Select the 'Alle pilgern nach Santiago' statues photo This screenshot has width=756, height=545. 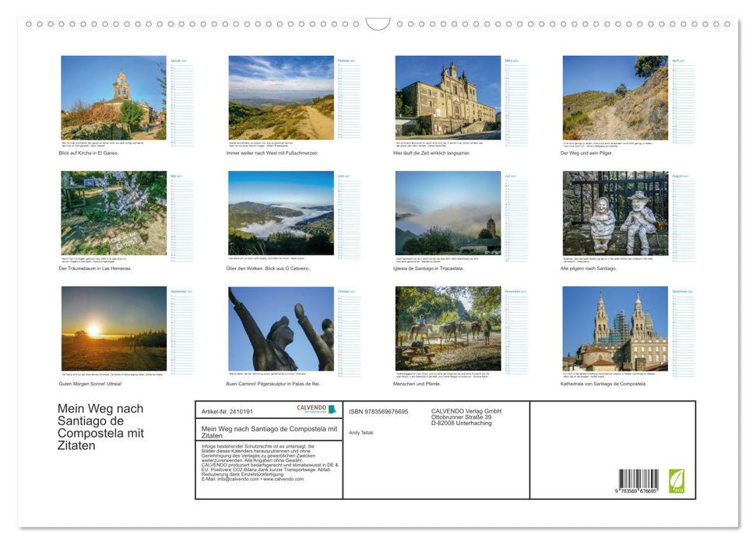(x=615, y=213)
